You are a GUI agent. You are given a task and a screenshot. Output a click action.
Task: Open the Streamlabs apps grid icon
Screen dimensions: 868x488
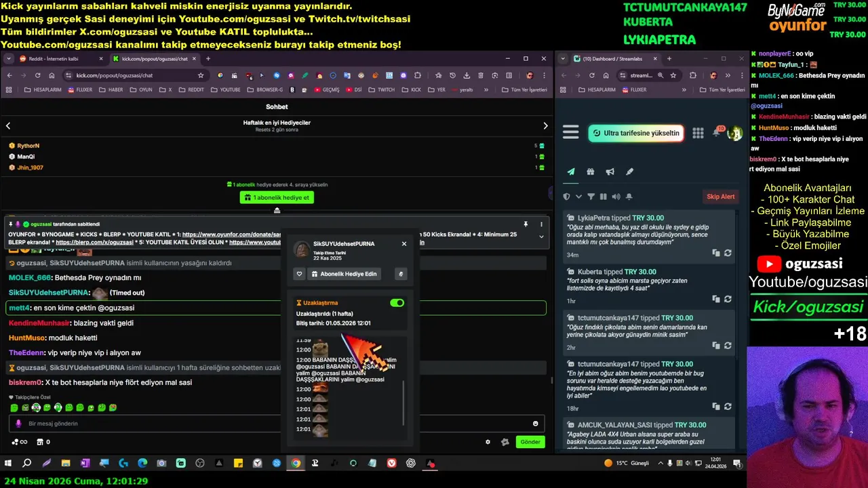click(x=698, y=133)
